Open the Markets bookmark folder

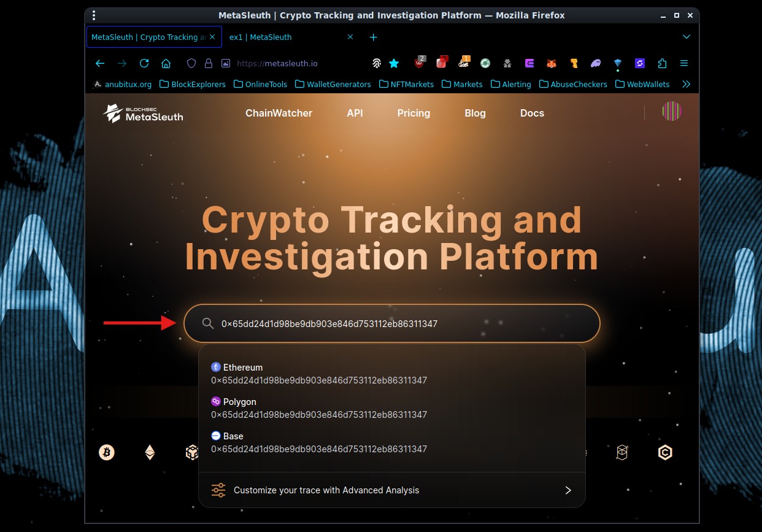pyautogui.click(x=462, y=84)
